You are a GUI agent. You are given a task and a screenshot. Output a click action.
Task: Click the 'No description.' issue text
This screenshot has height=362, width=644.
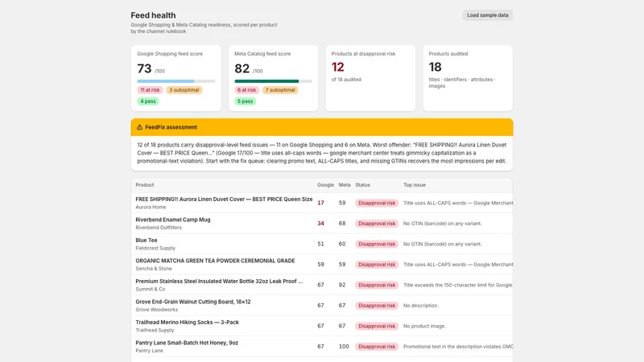[421, 306]
